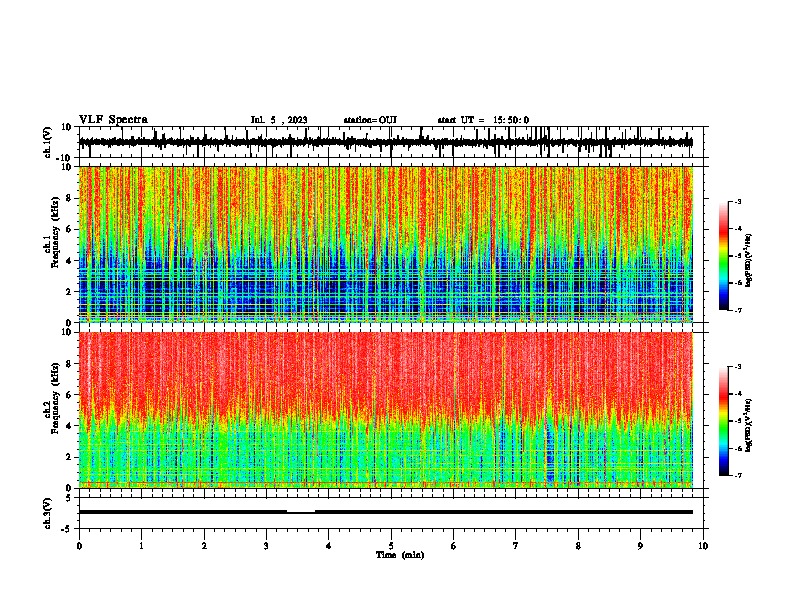
Task: Click the time axis tick label '0'
Action: point(79,546)
